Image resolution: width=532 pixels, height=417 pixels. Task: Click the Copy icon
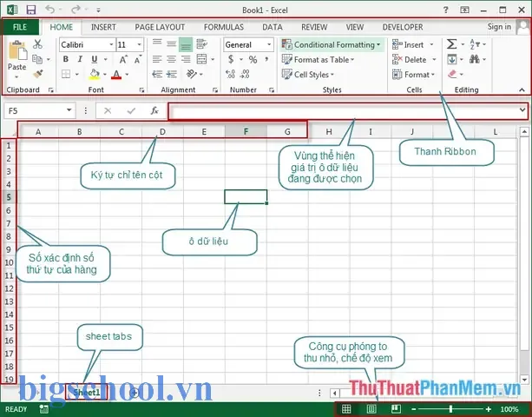[x=37, y=59]
